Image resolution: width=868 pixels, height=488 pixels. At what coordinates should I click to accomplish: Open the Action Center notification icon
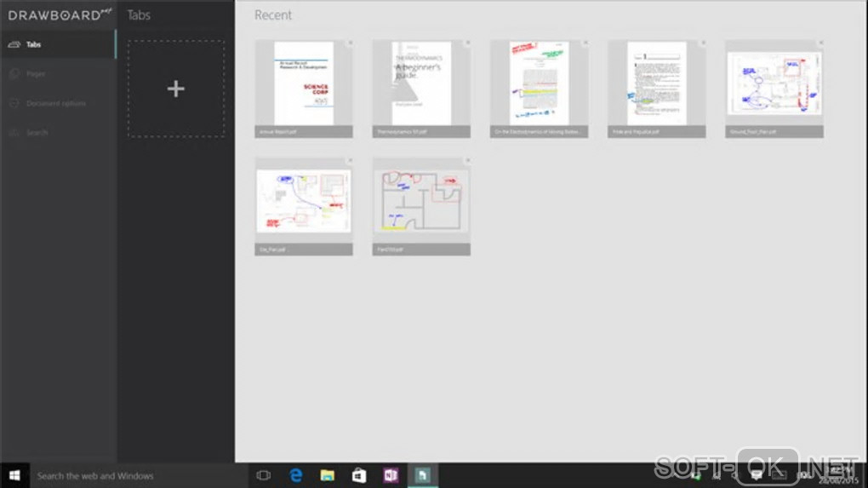[x=757, y=475]
